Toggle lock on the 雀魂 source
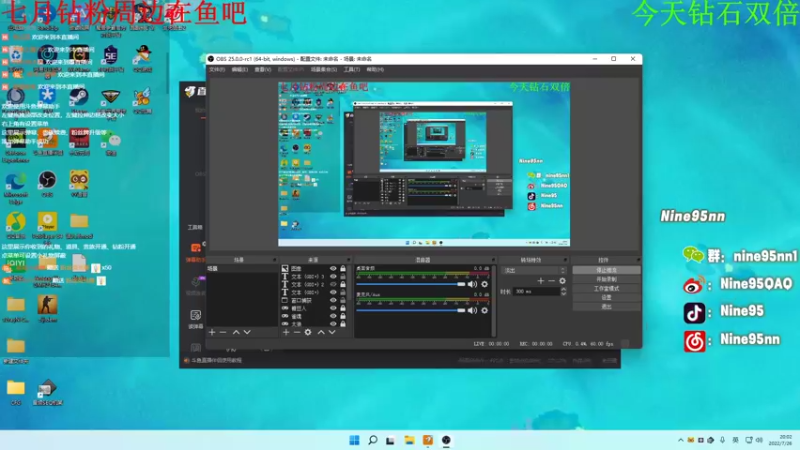800x450 pixels. click(343, 316)
